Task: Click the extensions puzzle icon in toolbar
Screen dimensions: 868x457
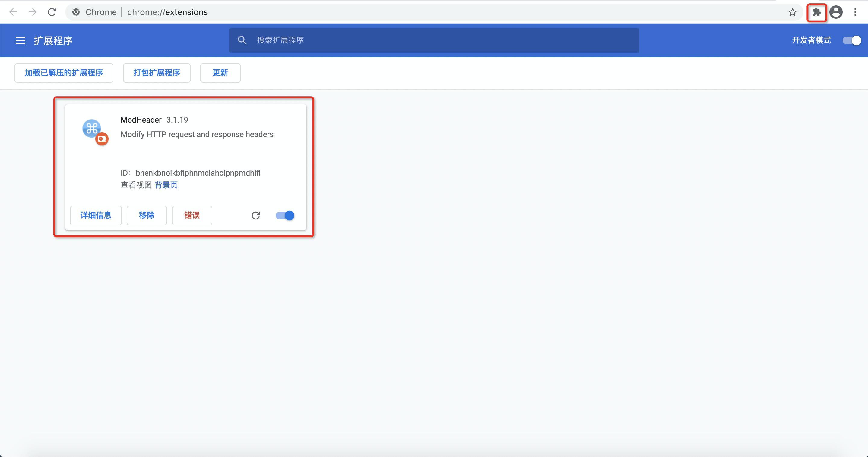Action: 816,12
